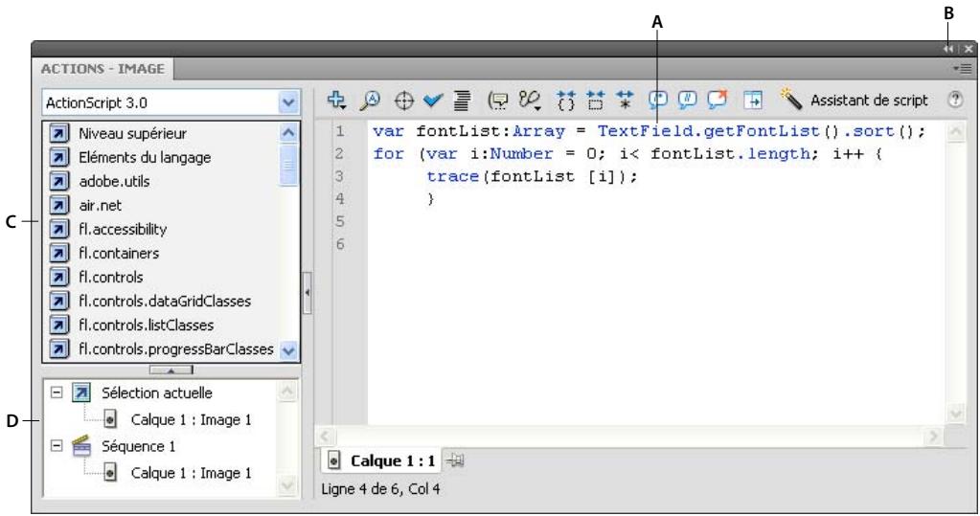Pin the active script with the pushpin icon

point(456,461)
